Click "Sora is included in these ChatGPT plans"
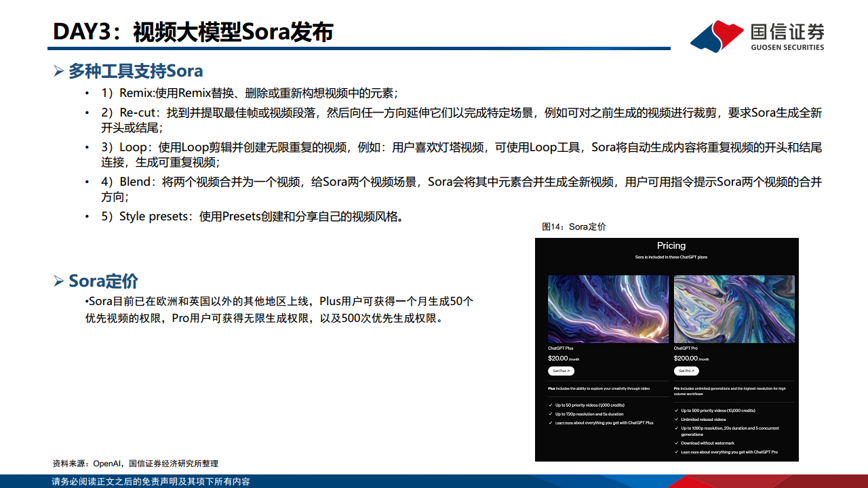This screenshot has height=488, width=868. (671, 258)
